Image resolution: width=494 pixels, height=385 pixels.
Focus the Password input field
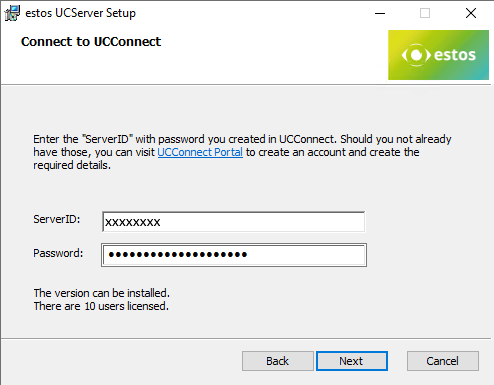pos(234,255)
